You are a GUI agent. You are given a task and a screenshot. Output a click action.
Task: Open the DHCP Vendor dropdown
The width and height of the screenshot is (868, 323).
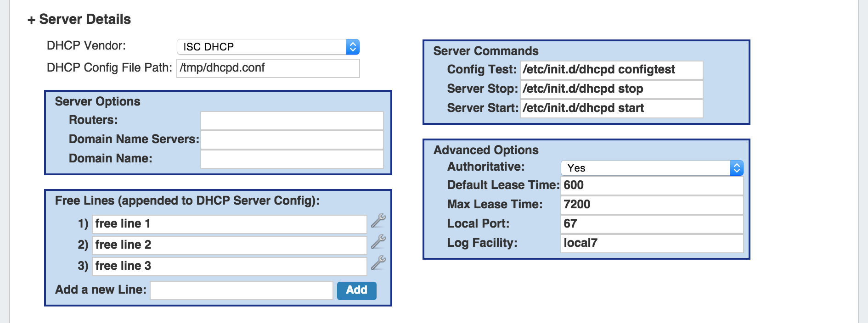tap(268, 47)
